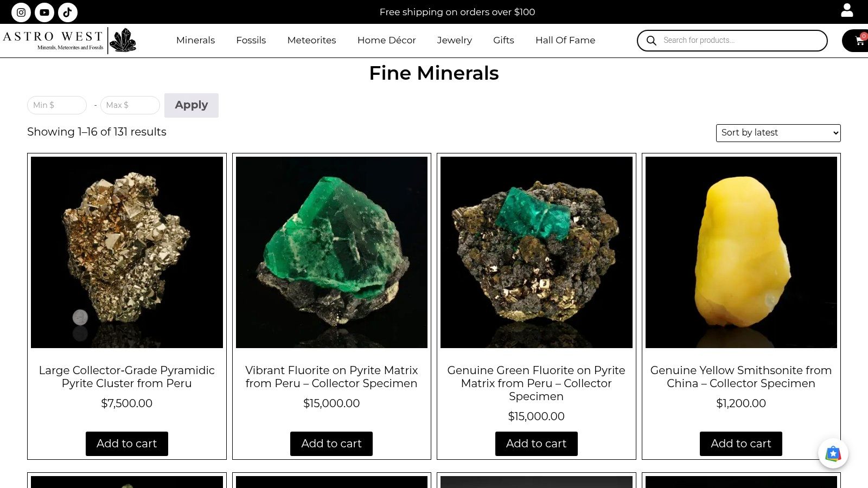Screen dimensions: 868x488
Task: Open Large Collector-Grade Pyramidic Pyrite Cluster title
Action: click(127, 377)
